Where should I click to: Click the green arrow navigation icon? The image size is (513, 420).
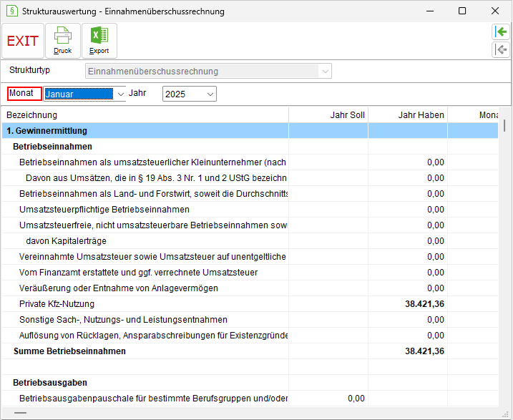pyautogui.click(x=501, y=32)
